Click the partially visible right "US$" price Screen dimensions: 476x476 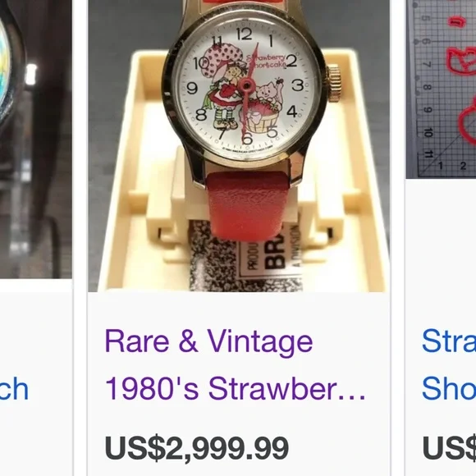coord(449,447)
